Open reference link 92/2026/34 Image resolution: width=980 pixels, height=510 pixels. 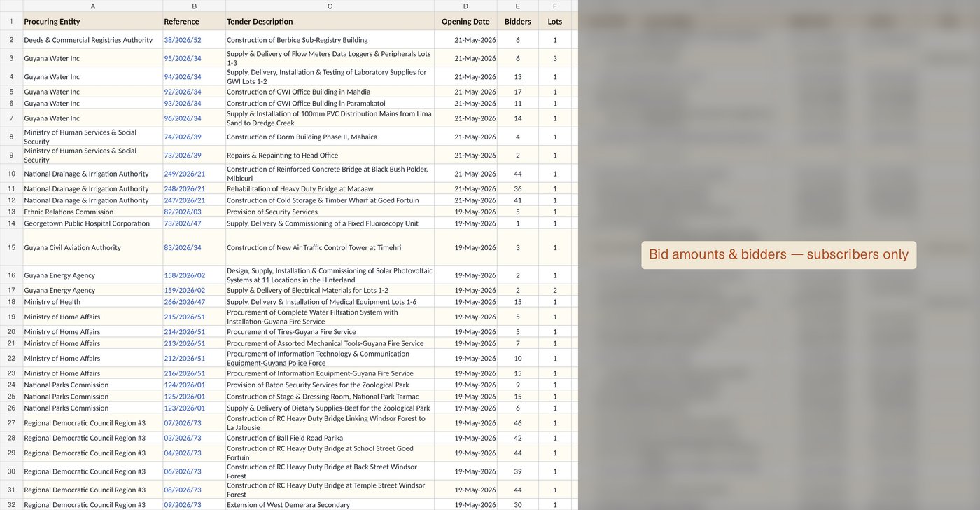[182, 92]
